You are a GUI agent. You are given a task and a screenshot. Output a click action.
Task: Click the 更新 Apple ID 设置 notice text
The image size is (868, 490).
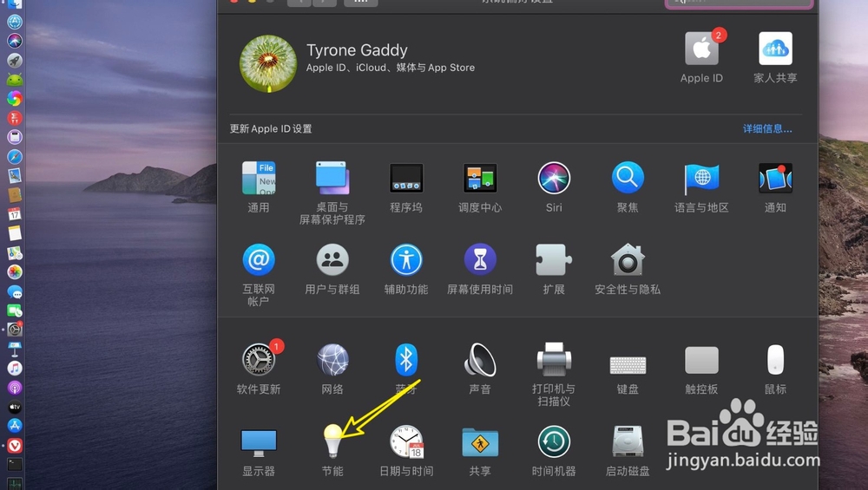click(271, 129)
